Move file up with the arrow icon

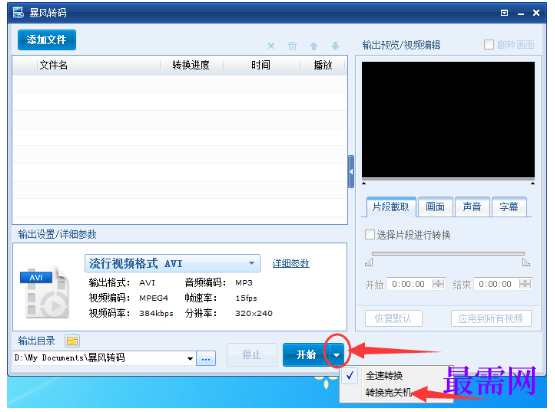click(x=314, y=46)
